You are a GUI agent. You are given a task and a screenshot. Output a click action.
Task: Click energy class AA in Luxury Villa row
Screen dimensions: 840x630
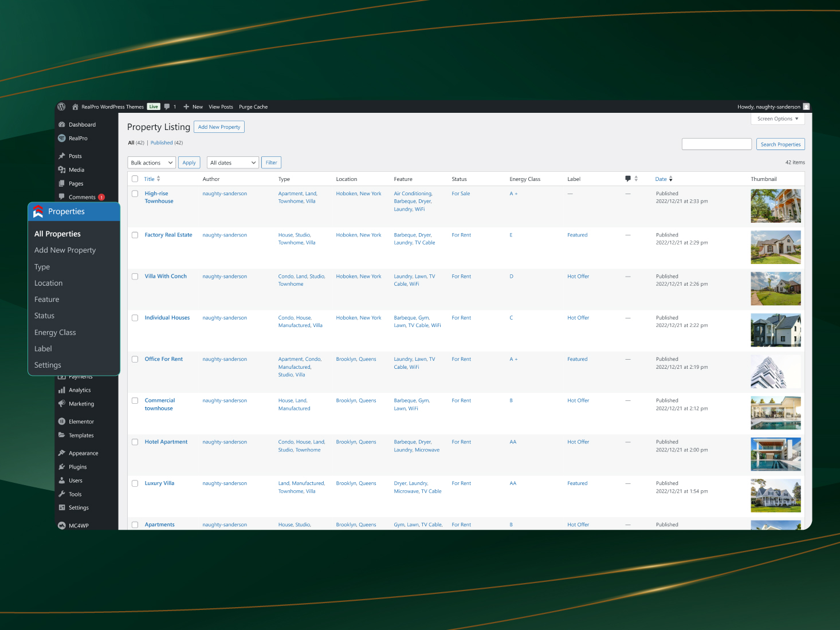point(513,483)
